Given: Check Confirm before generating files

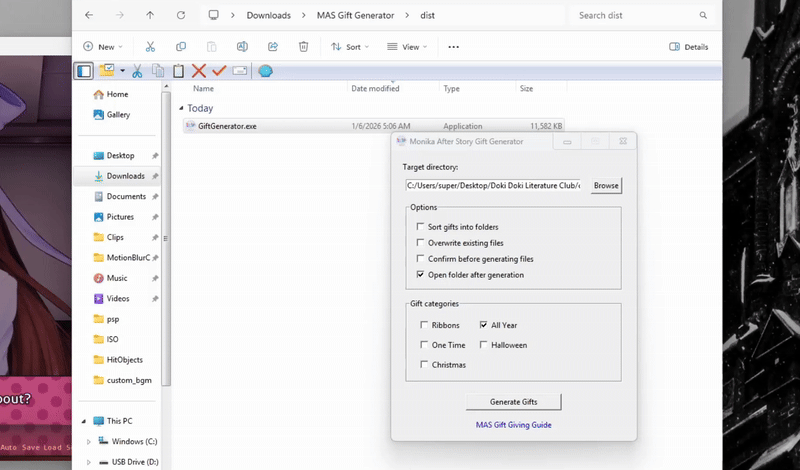Looking at the screenshot, I should (x=420, y=258).
